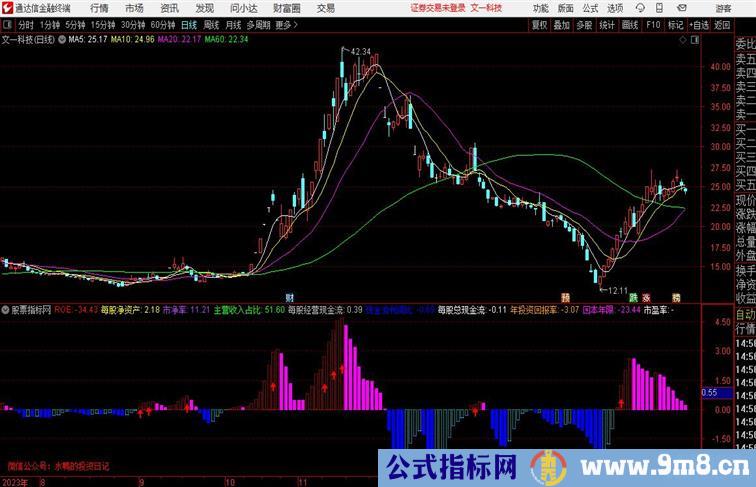Expand the 更多 periods dropdown
Viewport: 756px width, 487px height.
tap(287, 25)
